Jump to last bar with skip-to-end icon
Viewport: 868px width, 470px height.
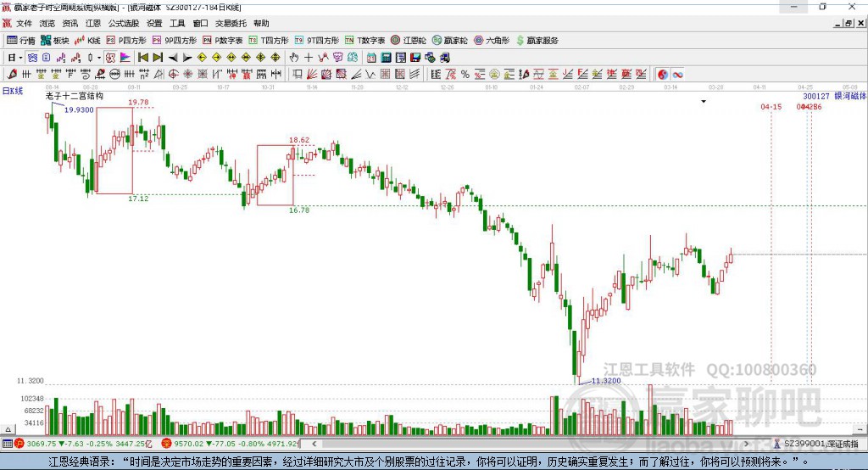(x=158, y=58)
